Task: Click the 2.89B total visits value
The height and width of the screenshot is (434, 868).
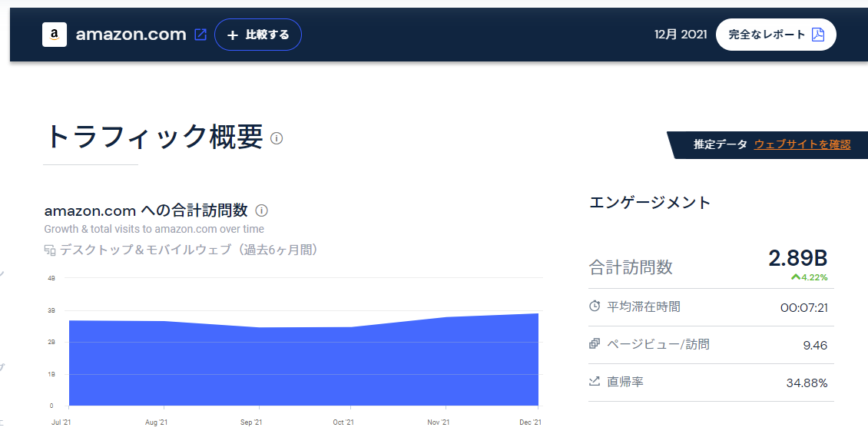Action: [797, 258]
